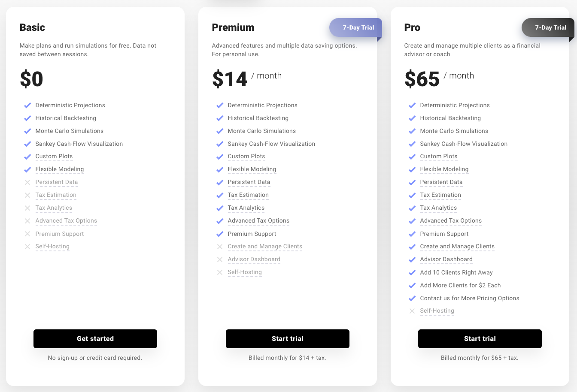
Task: Open the Advanced Tax Options link in Premium plan
Action: pos(258,221)
